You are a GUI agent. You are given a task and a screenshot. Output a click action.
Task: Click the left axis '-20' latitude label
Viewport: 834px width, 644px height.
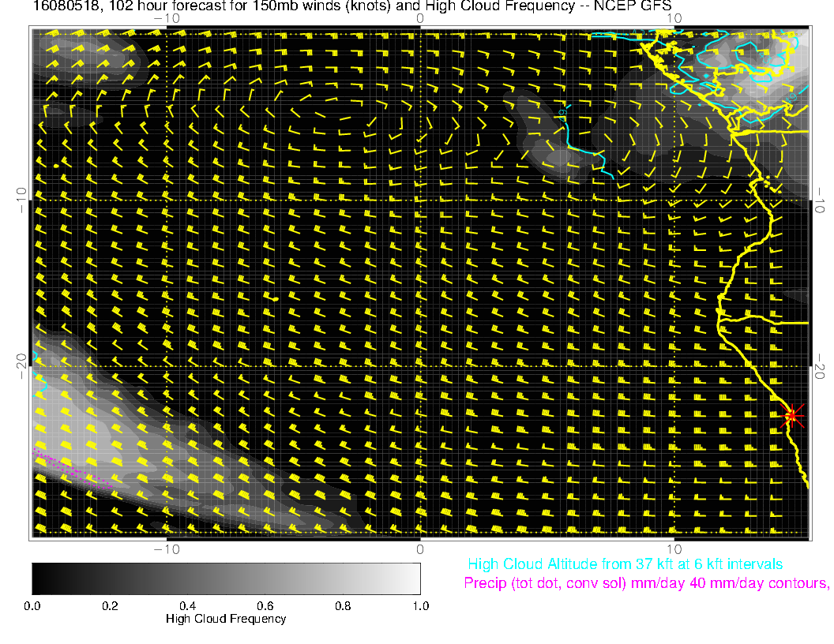click(x=21, y=366)
